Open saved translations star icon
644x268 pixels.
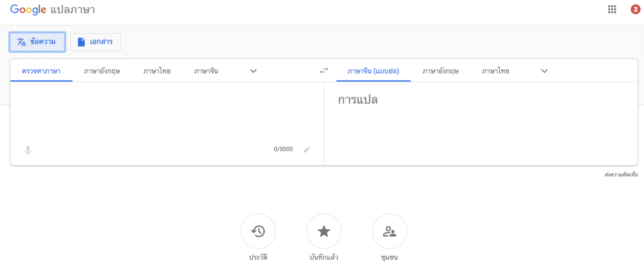[x=324, y=231]
